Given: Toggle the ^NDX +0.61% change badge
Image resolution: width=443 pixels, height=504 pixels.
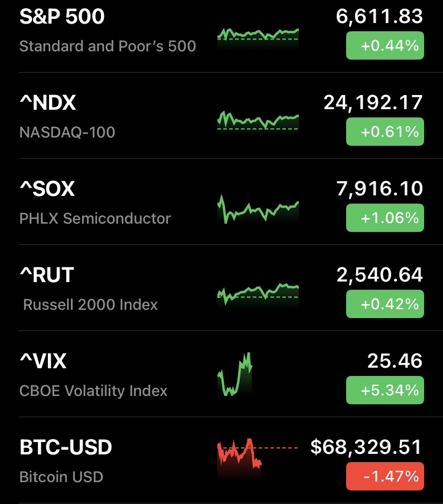Looking at the screenshot, I should point(385,132).
